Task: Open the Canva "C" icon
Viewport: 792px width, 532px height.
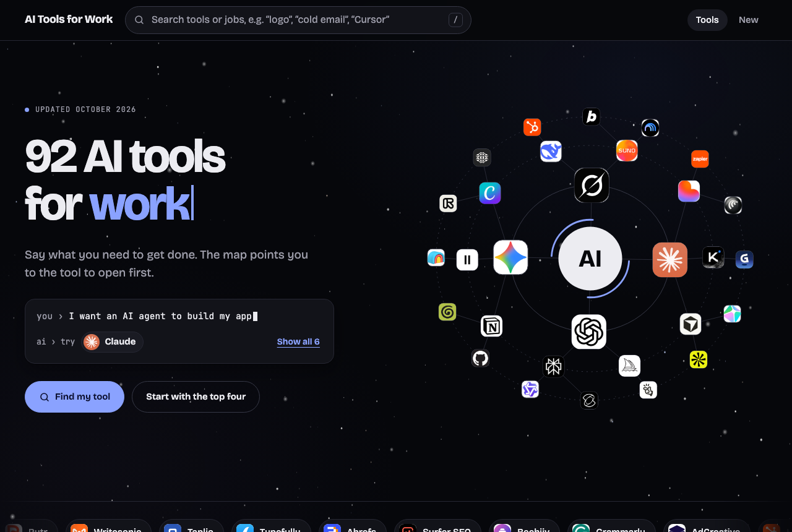Action: tap(490, 193)
